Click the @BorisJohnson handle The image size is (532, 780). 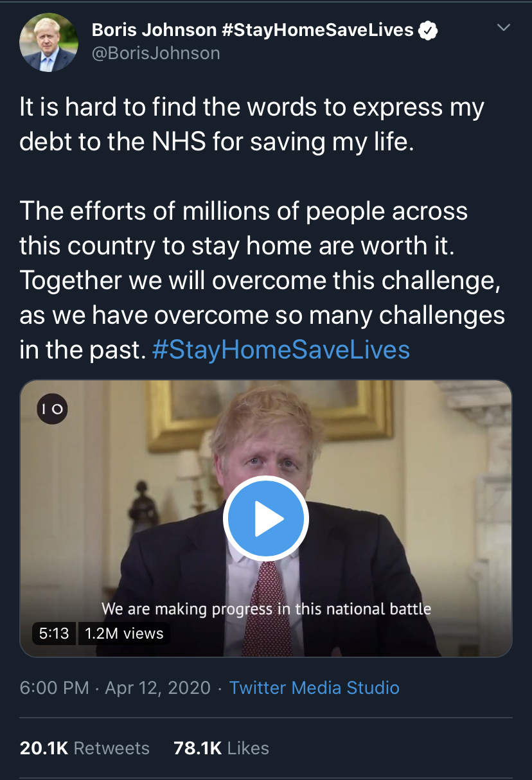[x=156, y=53]
